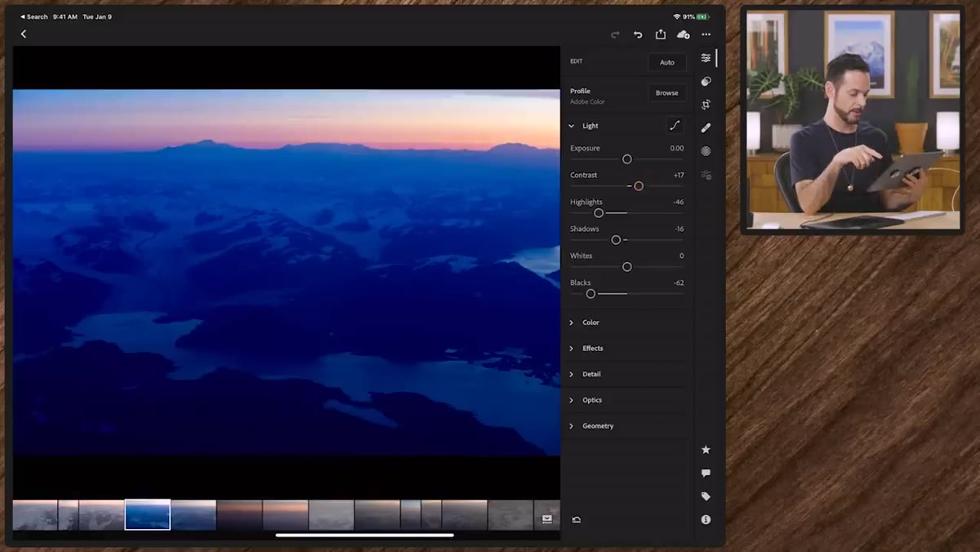Open the photo info icon
The height and width of the screenshot is (552, 980).
(x=706, y=519)
